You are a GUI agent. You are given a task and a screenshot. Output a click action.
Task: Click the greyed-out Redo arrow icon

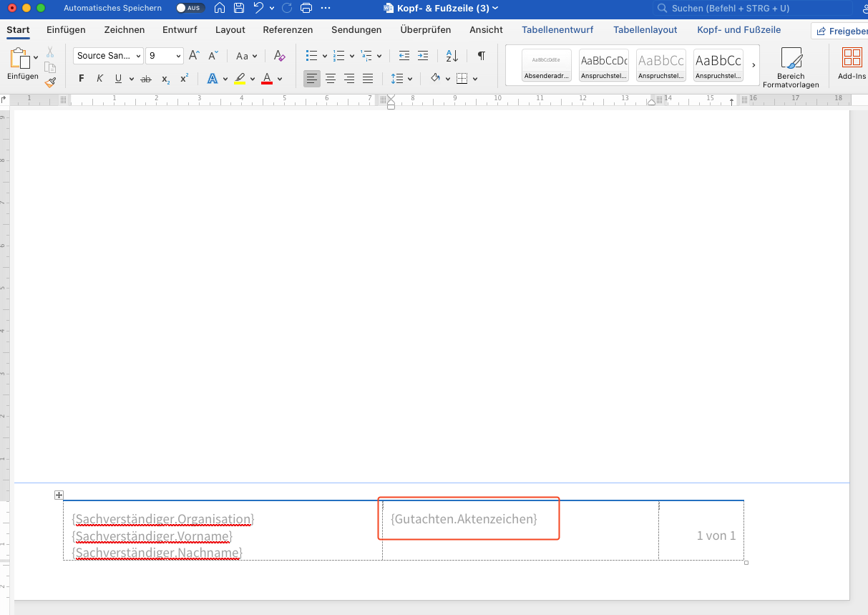pyautogui.click(x=287, y=9)
